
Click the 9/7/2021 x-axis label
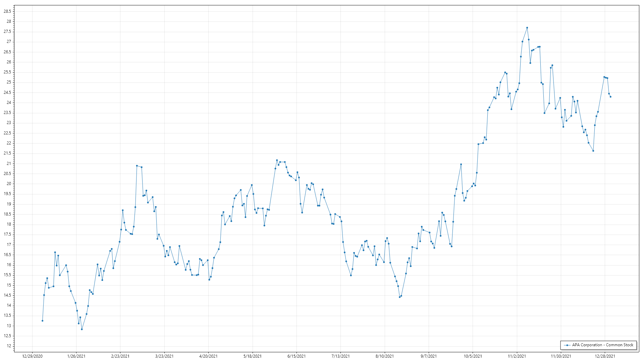(x=429, y=356)
